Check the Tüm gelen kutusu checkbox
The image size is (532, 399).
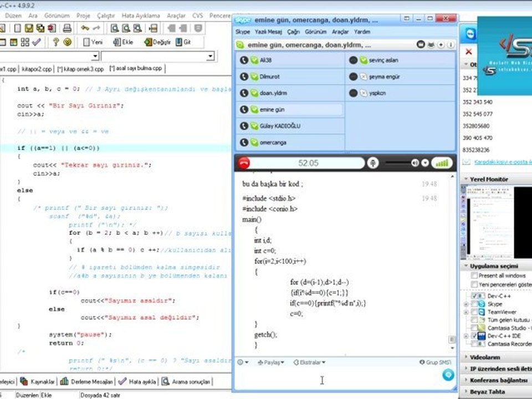tap(474, 320)
